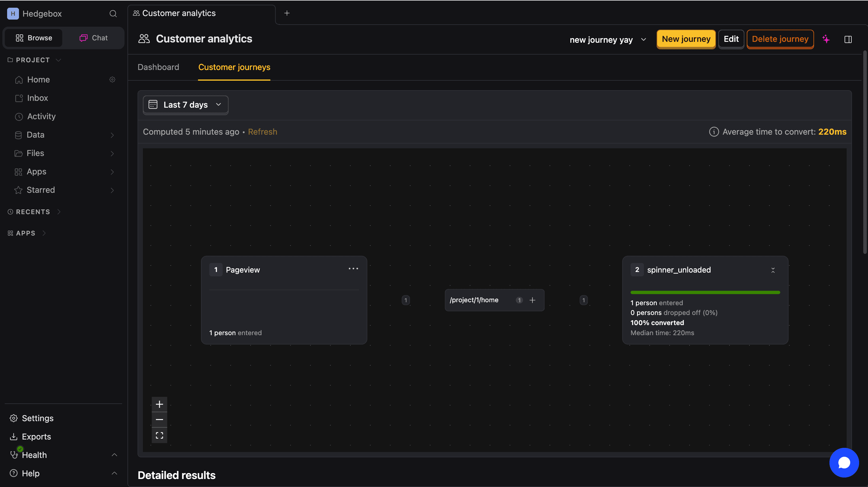Viewport: 868px width, 487px height.
Task: Collapse the spinner_unloaded node details
Action: click(773, 270)
